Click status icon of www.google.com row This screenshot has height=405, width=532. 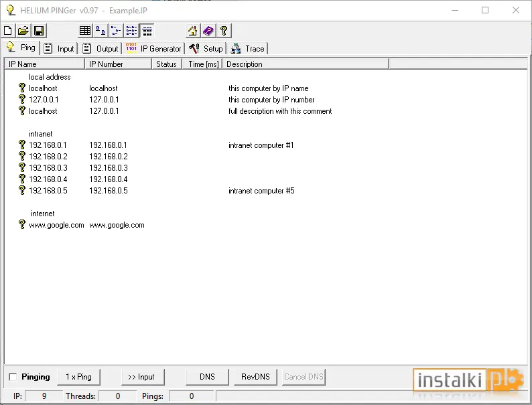pos(22,225)
